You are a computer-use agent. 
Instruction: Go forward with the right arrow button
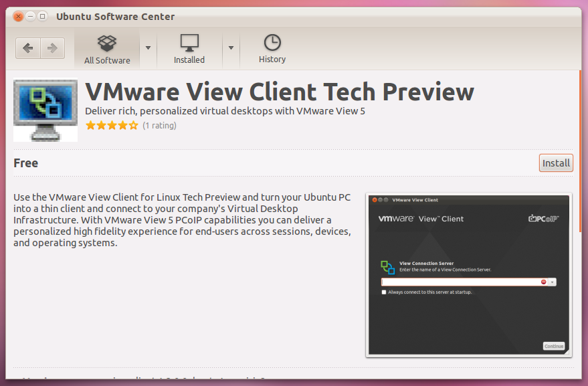[x=52, y=48]
